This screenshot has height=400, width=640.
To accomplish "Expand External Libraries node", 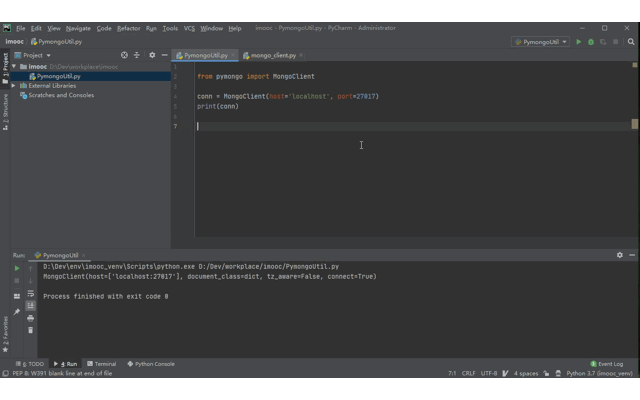I will pyautogui.click(x=14, y=86).
